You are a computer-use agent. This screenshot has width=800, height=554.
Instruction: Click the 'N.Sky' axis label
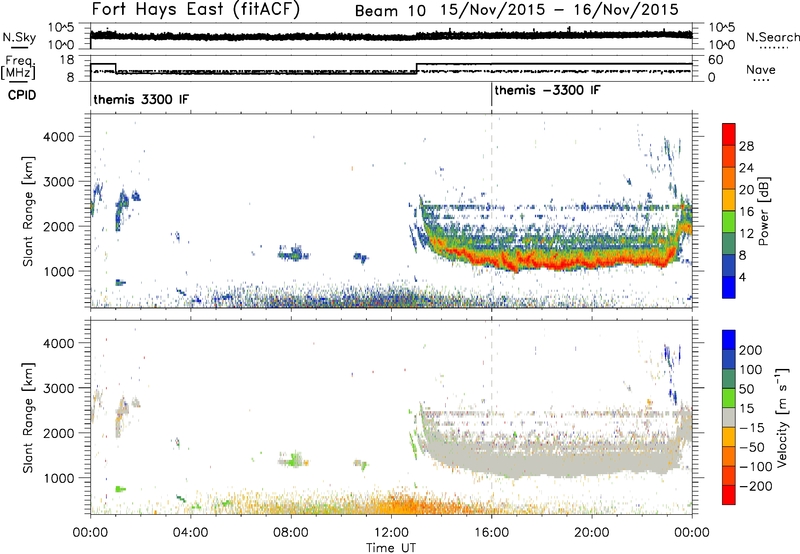[x=19, y=37]
